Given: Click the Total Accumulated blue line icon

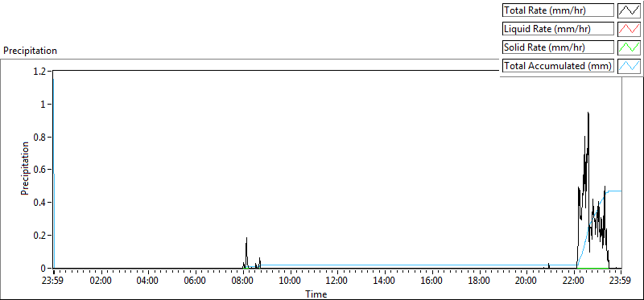Looking at the screenshot, I should [x=630, y=66].
